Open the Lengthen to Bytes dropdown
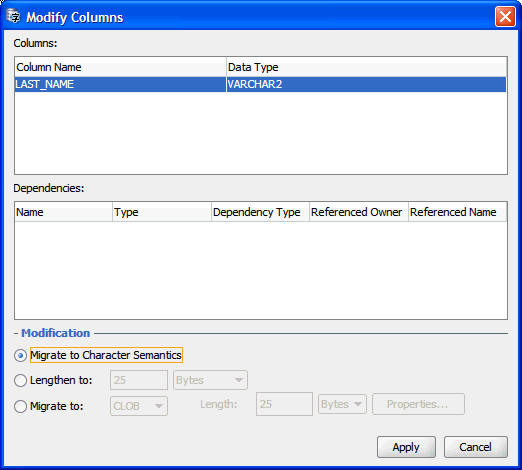Screen dimensions: 522x470 pyautogui.click(x=210, y=380)
